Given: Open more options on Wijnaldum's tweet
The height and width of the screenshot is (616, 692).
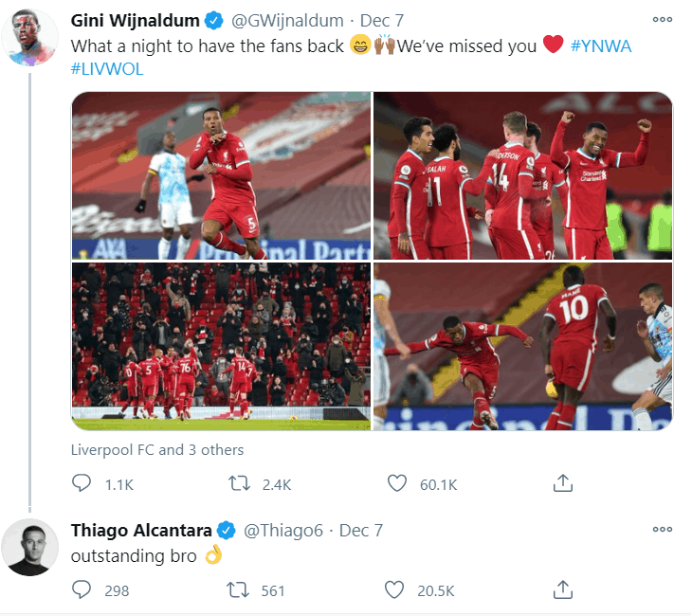Looking at the screenshot, I should pyautogui.click(x=663, y=19).
